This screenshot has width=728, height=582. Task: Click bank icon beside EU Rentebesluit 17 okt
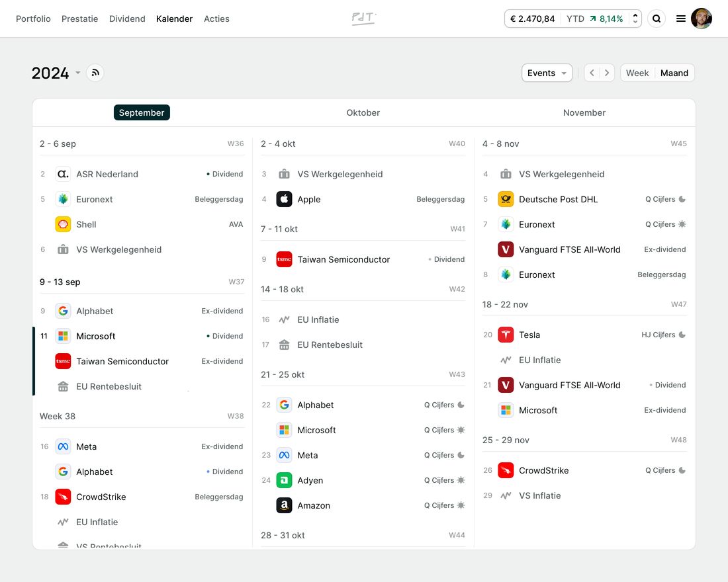point(284,345)
